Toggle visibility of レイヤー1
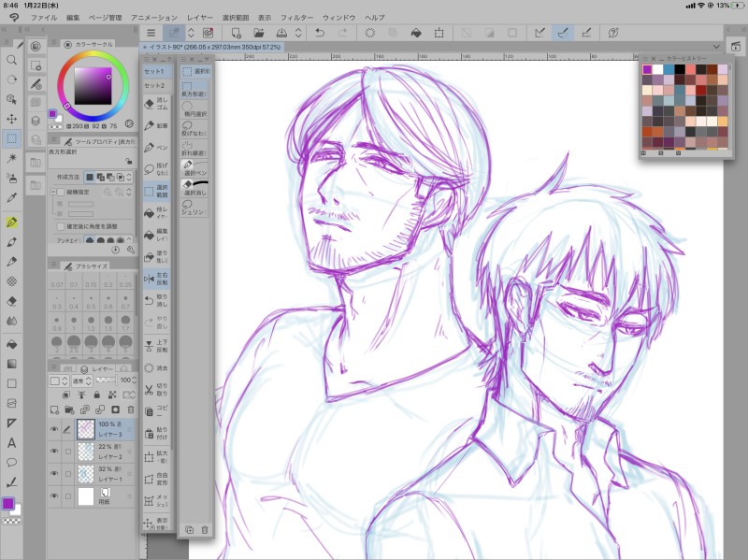 [x=54, y=474]
